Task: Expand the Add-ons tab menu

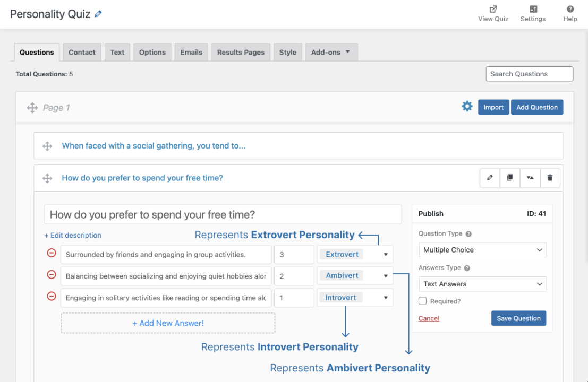Action: (x=331, y=52)
